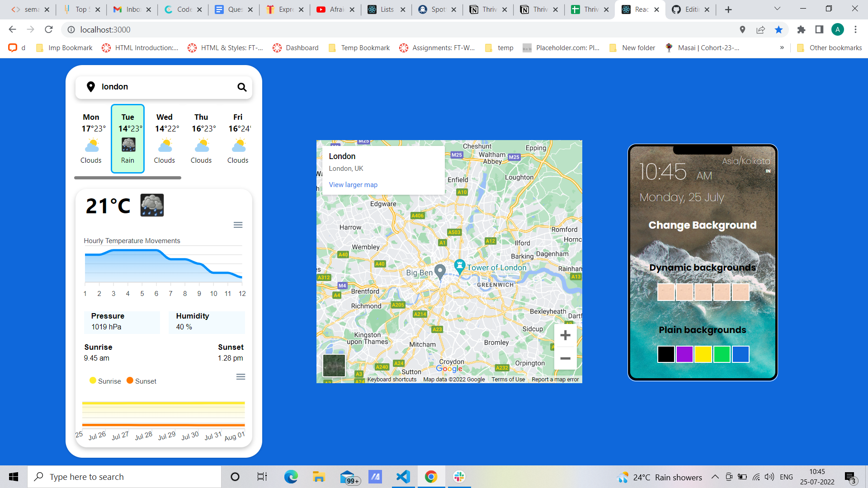
Task: Select the Fri forecast card
Action: pos(238,139)
